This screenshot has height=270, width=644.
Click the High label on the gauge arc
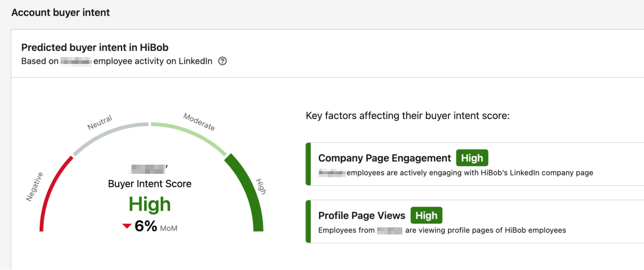click(x=261, y=186)
